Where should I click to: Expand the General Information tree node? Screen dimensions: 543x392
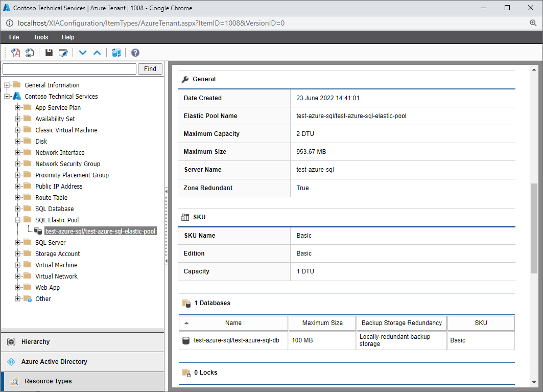coord(7,85)
